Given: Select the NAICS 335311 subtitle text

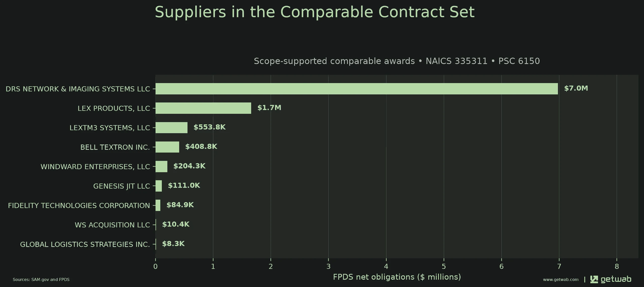Looking at the screenshot, I should point(457,61).
